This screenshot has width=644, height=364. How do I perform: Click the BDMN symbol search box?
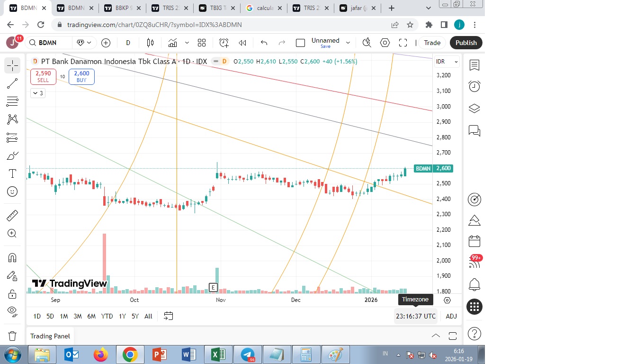(49, 43)
